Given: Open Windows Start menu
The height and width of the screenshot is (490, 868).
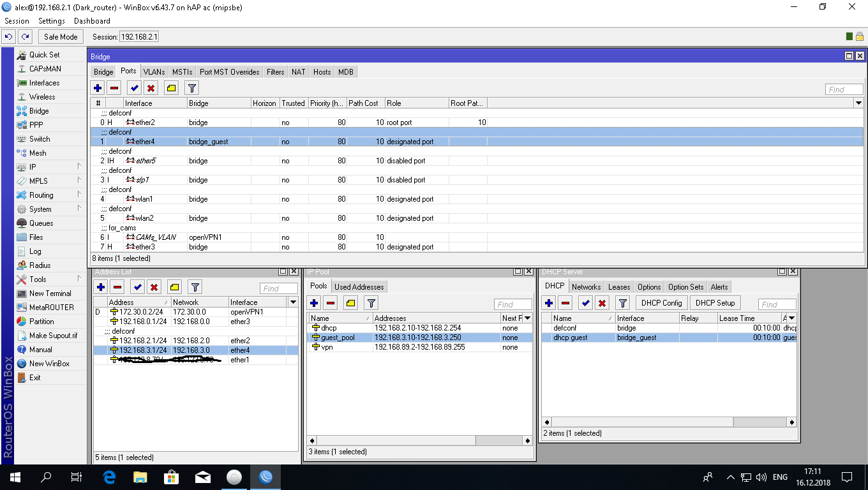Looking at the screenshot, I should (x=14, y=477).
